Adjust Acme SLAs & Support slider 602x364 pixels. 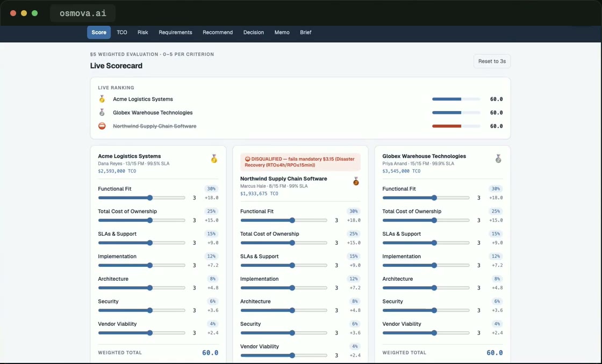click(x=142, y=243)
